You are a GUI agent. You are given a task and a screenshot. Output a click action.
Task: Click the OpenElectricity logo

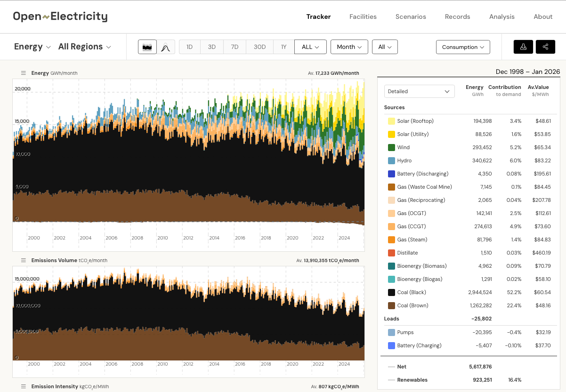click(x=60, y=16)
